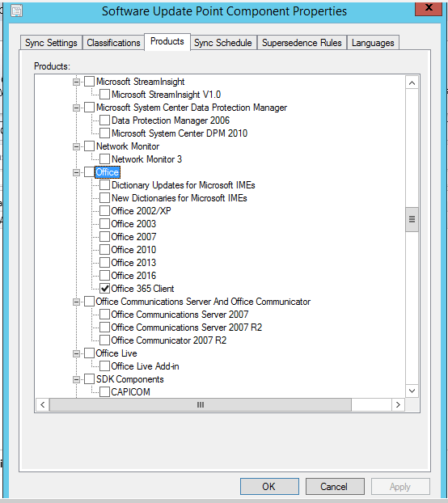The image size is (448, 503).
Task: Select the Products tab
Action: click(167, 41)
